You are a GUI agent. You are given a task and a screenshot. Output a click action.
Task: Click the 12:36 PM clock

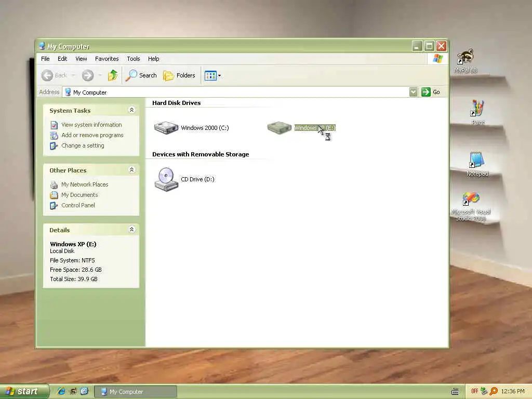512,392
